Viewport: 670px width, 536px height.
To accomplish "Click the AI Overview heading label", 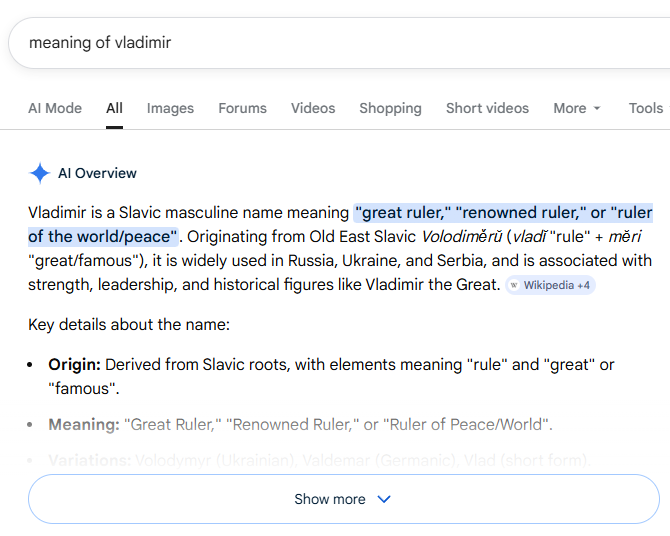I will tap(97, 173).
